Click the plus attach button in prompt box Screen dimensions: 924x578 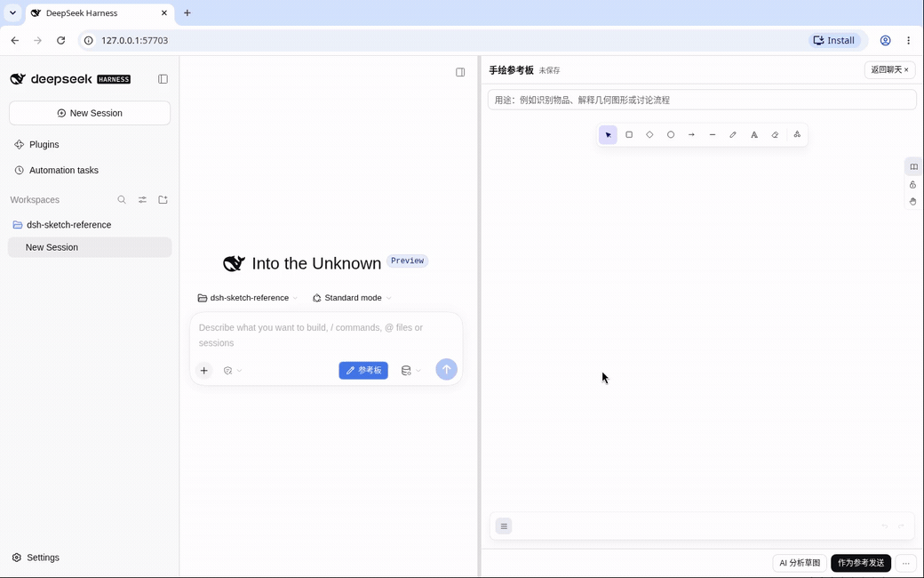pos(203,371)
